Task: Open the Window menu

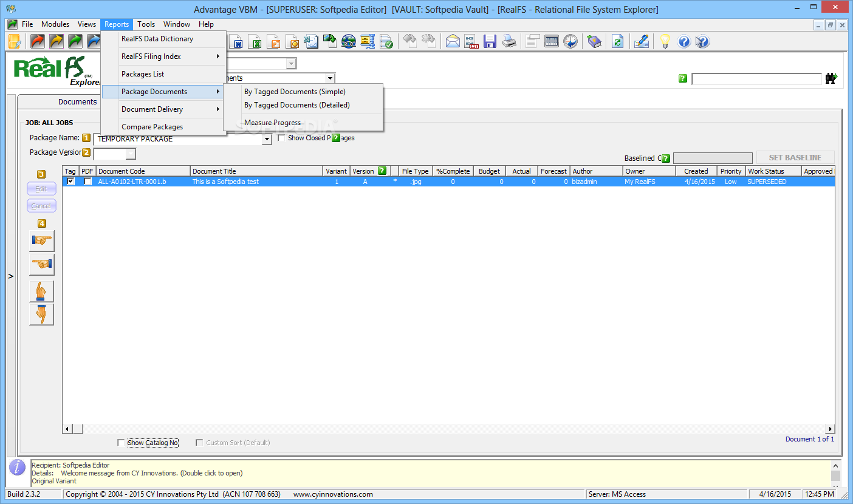Action: (x=177, y=24)
